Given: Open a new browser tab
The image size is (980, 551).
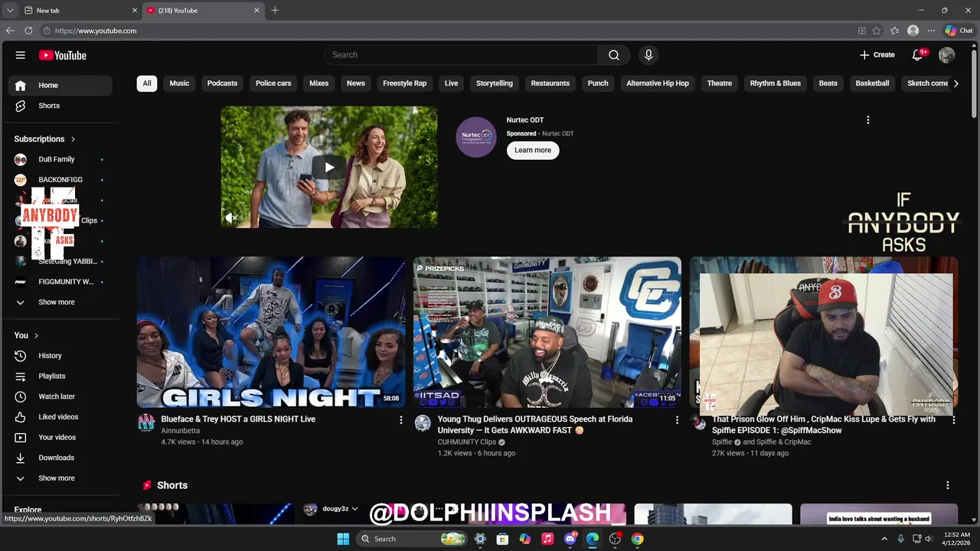Looking at the screenshot, I should pos(275,10).
